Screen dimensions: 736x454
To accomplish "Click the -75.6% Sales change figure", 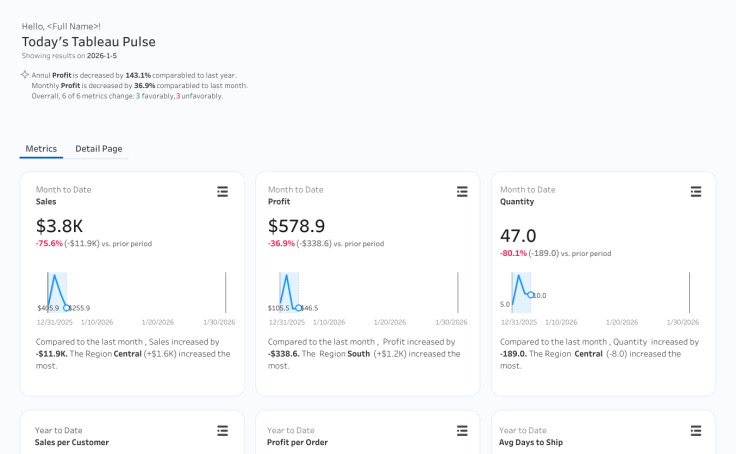I will click(49, 243).
